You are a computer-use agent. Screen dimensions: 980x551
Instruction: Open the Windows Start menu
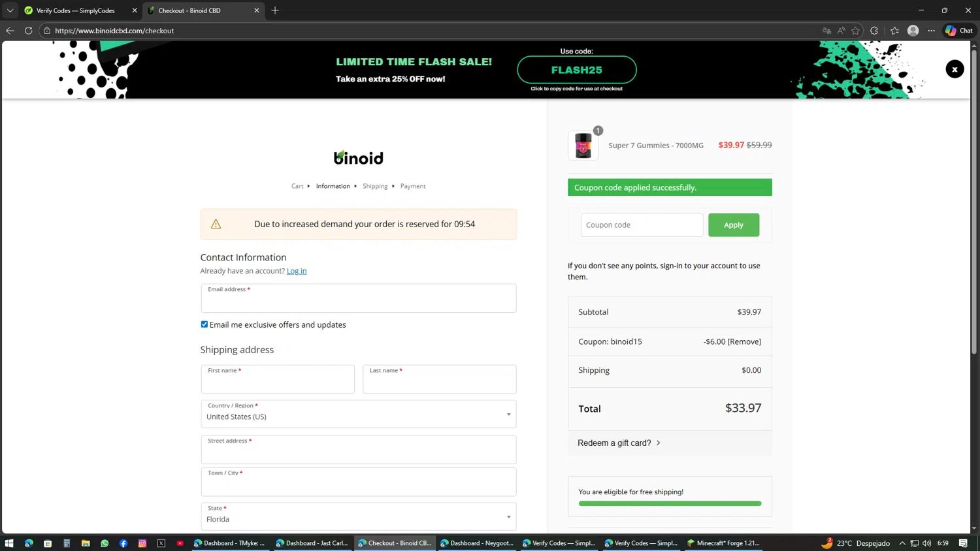pyautogui.click(x=9, y=543)
